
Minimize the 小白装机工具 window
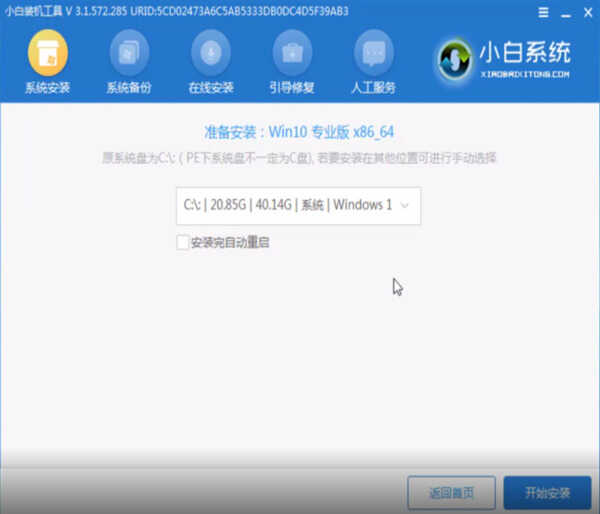pyautogui.click(x=566, y=14)
